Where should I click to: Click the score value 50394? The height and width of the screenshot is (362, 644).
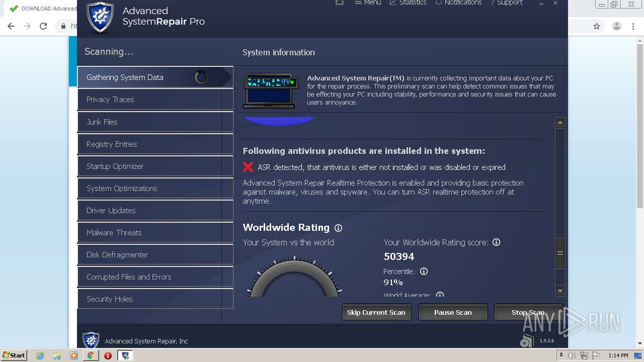click(x=399, y=256)
